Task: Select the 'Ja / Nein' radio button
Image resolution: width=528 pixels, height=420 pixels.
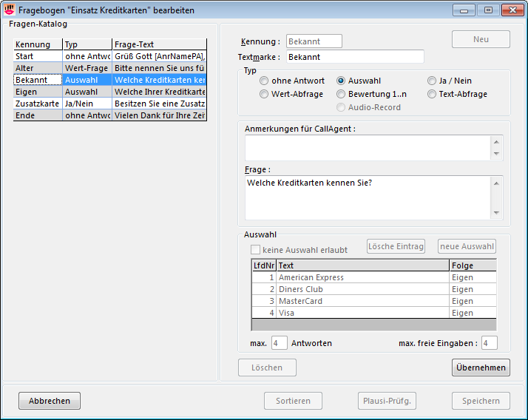Action: [432, 81]
